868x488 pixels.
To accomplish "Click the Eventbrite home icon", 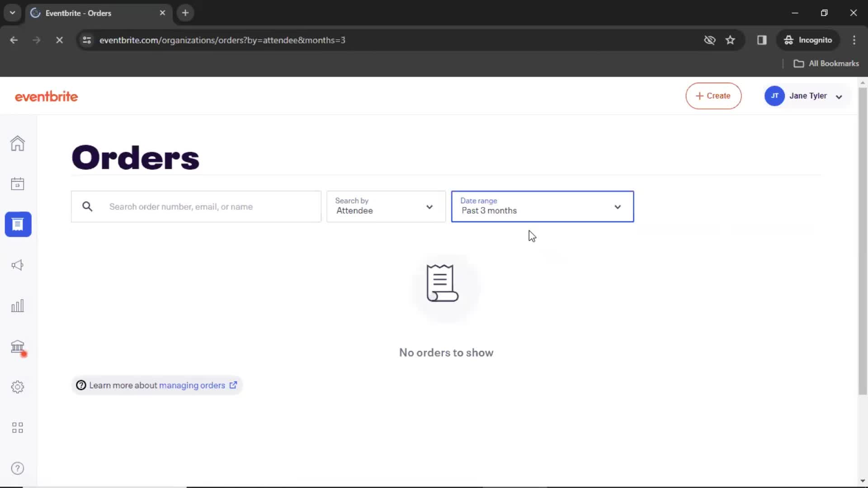I will 17,144.
